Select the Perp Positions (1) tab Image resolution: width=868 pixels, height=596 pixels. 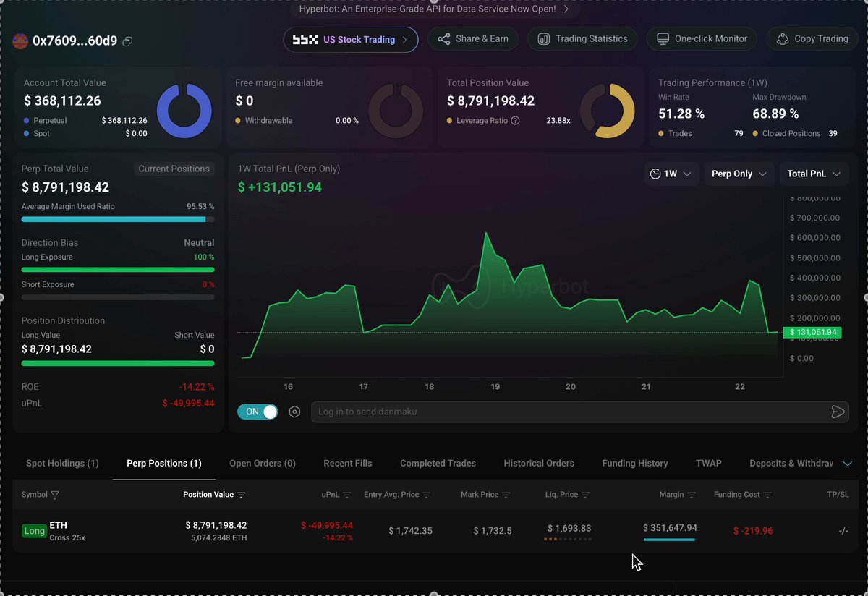tap(164, 464)
